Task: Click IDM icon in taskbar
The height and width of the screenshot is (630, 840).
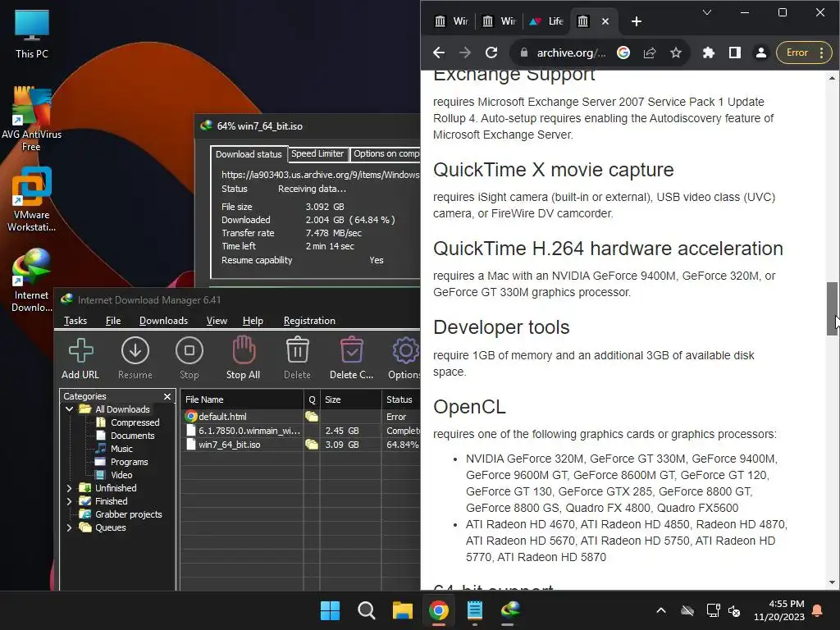Action: [x=510, y=610]
